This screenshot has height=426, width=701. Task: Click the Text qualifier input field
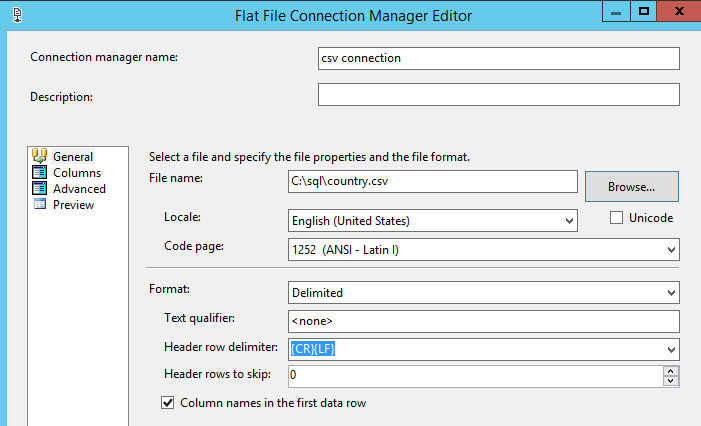(x=483, y=321)
